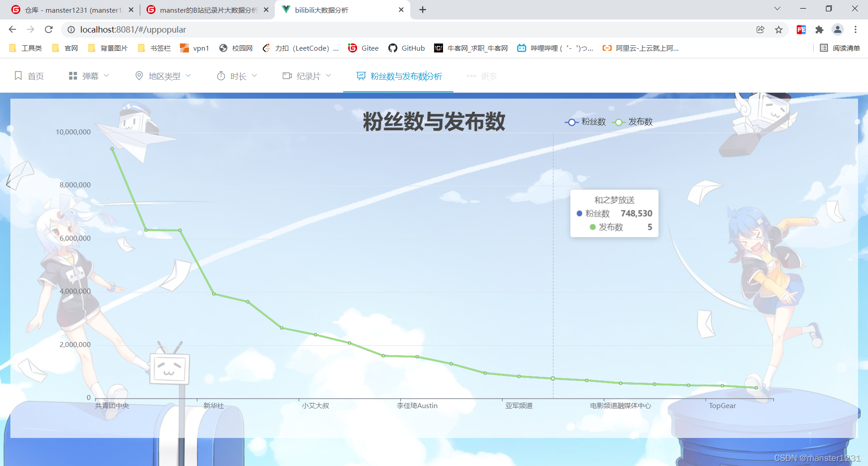The image size is (868, 466).
Task: Open 工具类 bookmark folder
Action: 25,48
